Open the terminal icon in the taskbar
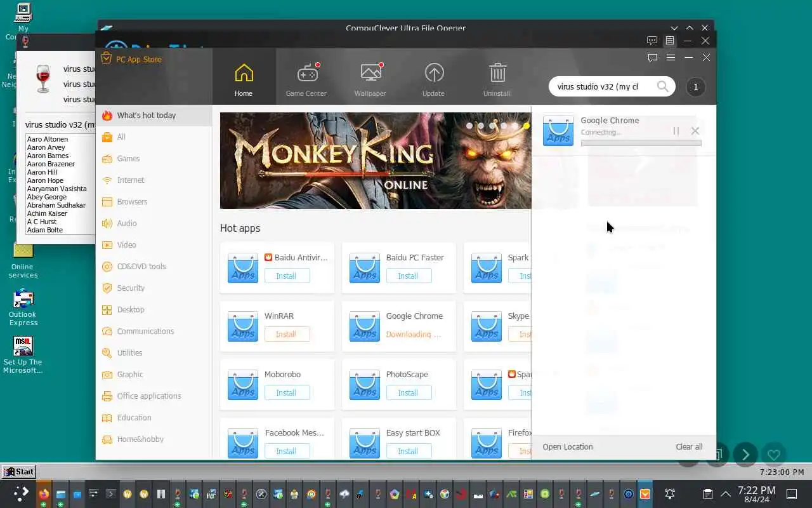 [x=110, y=493]
